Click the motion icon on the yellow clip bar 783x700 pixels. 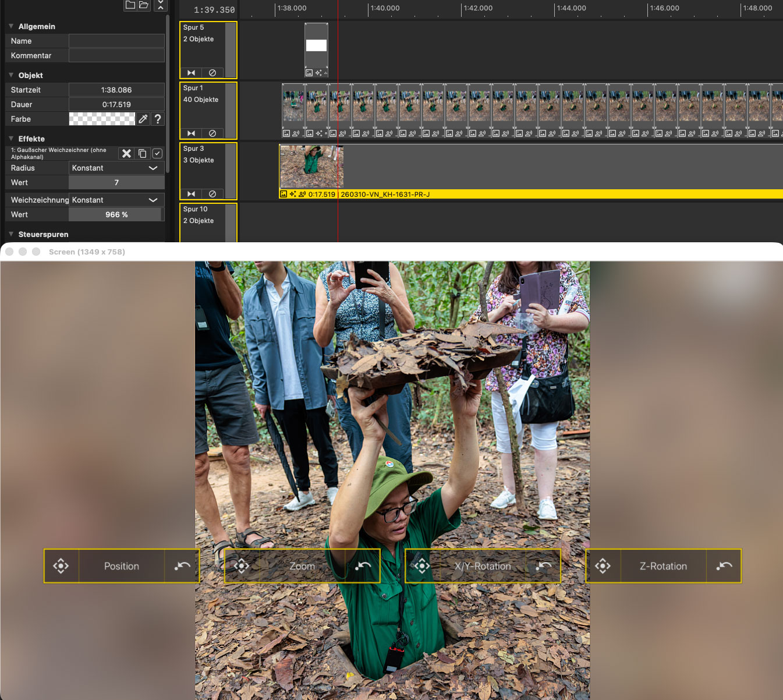(302, 194)
